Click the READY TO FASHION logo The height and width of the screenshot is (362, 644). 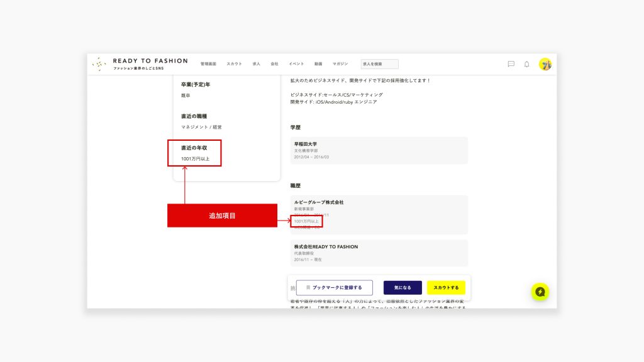pyautogui.click(x=140, y=63)
